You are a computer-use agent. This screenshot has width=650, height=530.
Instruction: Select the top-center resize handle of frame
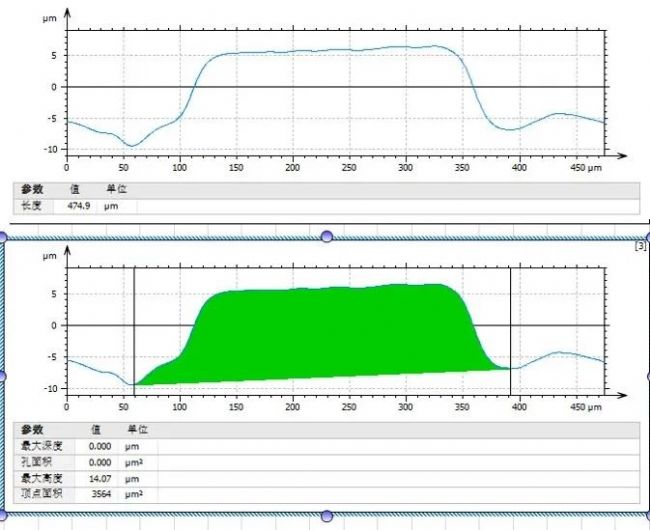tap(327, 237)
